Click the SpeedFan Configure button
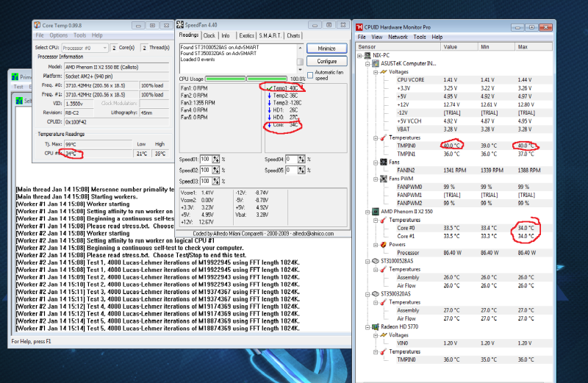Screen dimensions: 588x383 (326, 61)
